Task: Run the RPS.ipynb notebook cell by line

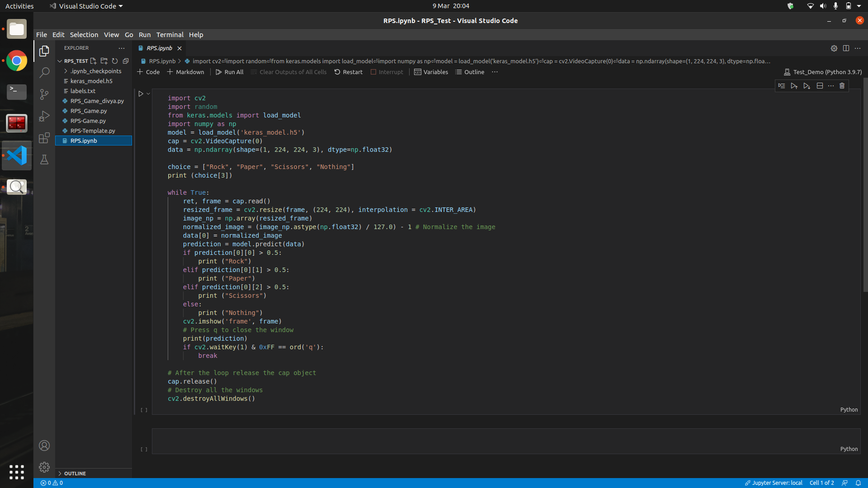Action: coord(782,86)
